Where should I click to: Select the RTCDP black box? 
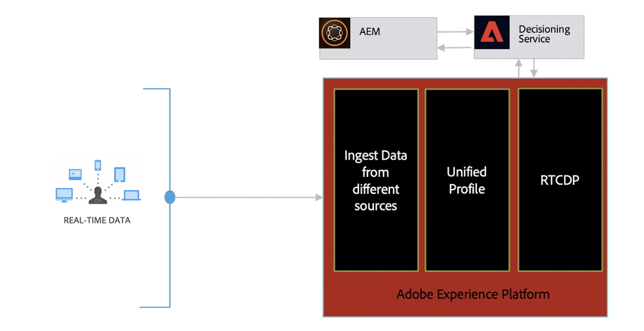click(560, 180)
